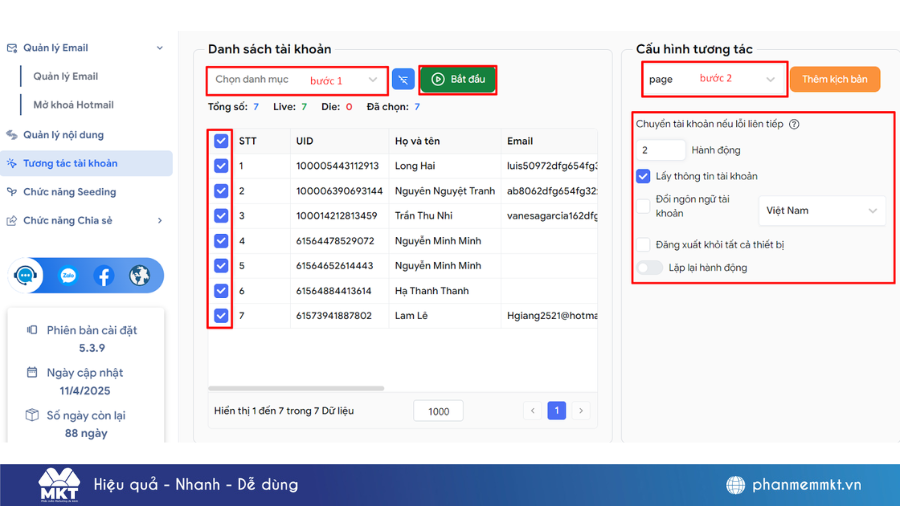Click the Quản lý nội dung icon
900x506 pixels.
[x=11, y=135]
